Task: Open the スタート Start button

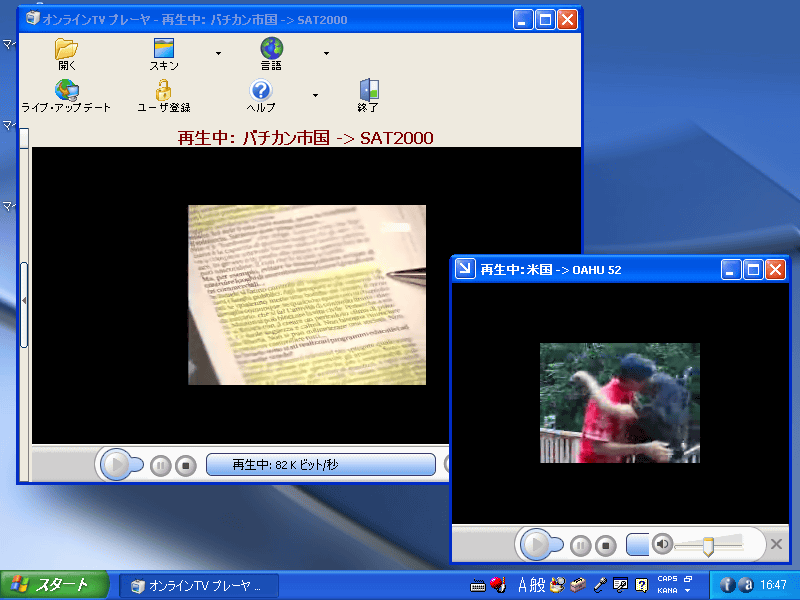Action: (x=55, y=585)
